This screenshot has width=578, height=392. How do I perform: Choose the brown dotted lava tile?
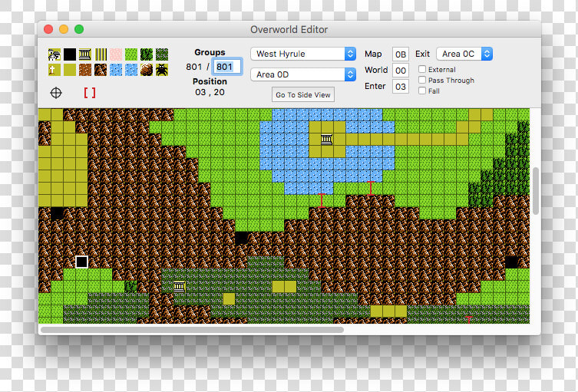pos(85,70)
